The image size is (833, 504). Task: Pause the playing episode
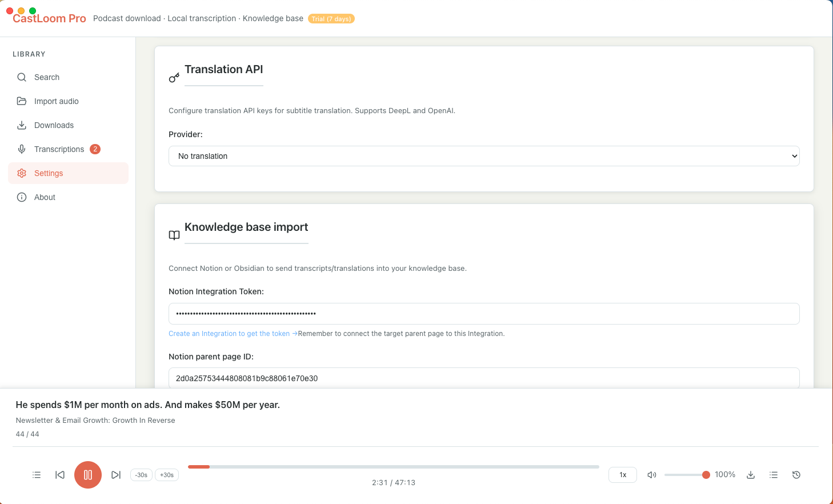pos(87,475)
